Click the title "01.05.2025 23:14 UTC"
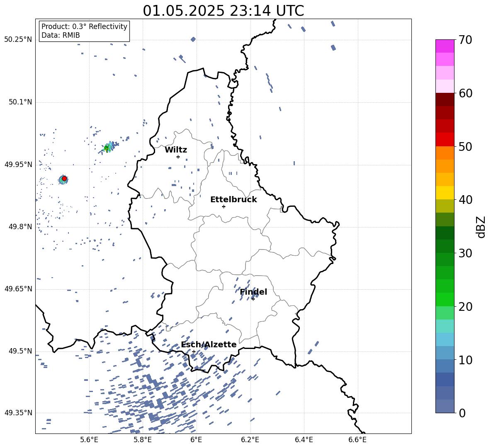 pyautogui.click(x=223, y=11)
